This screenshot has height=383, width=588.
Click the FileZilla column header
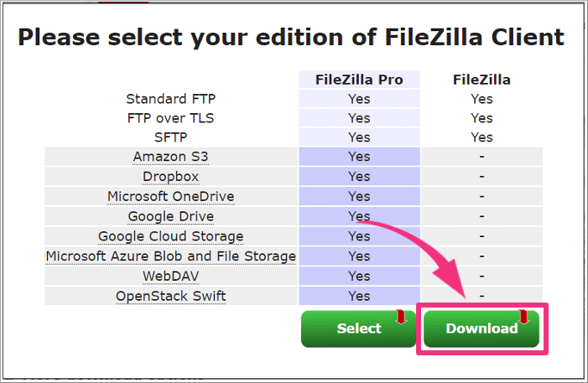(x=481, y=80)
